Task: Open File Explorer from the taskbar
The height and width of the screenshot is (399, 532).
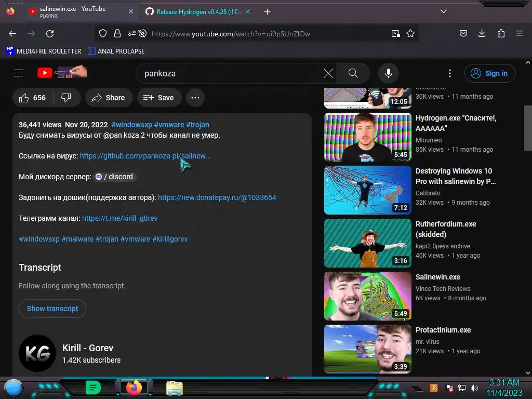Action: coord(175,388)
